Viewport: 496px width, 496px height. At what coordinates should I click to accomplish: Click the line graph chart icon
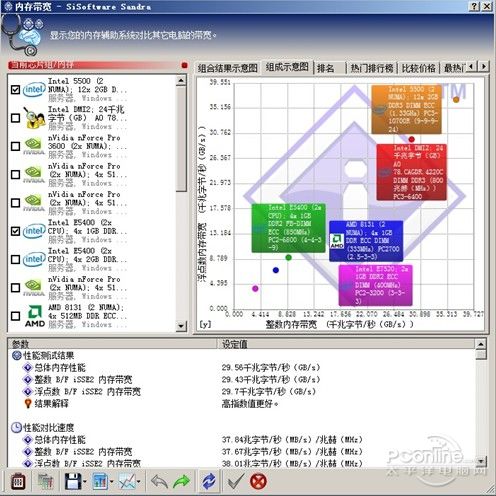[x=127, y=481]
